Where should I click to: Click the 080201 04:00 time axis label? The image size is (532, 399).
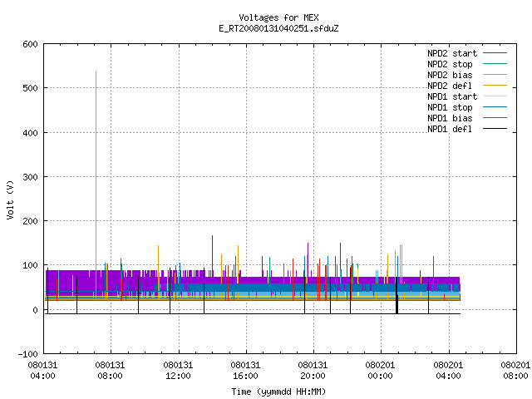448,371
